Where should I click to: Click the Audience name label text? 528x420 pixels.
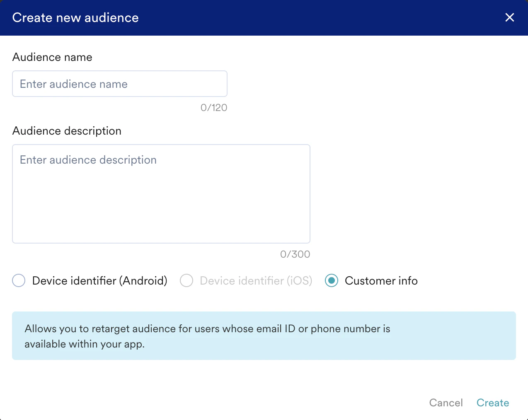(x=52, y=57)
